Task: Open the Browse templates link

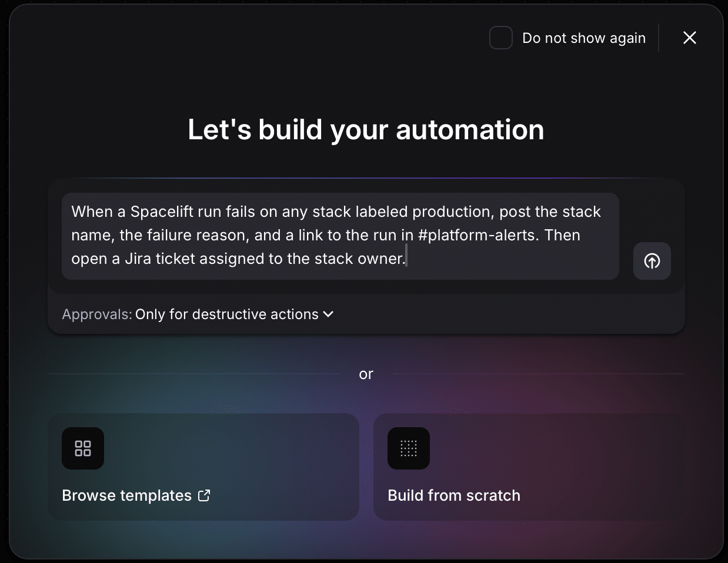Action: click(203, 467)
